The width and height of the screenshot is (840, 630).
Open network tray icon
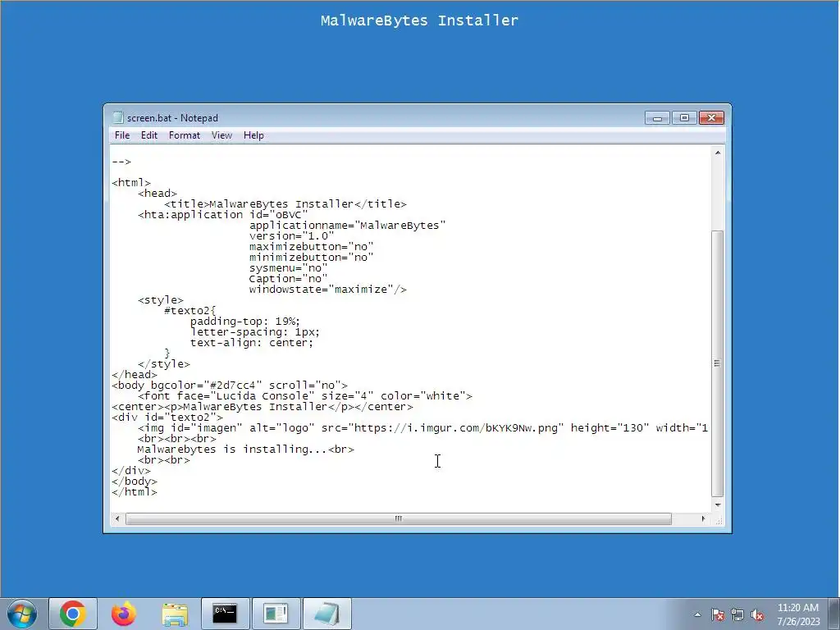pyautogui.click(x=737, y=614)
